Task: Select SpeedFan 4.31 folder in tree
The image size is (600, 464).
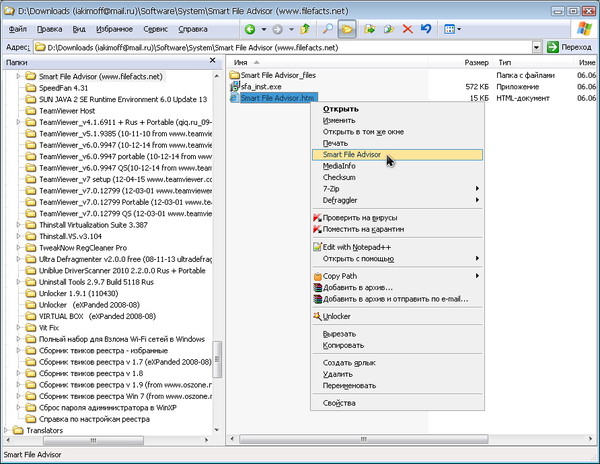Action: coord(64,88)
